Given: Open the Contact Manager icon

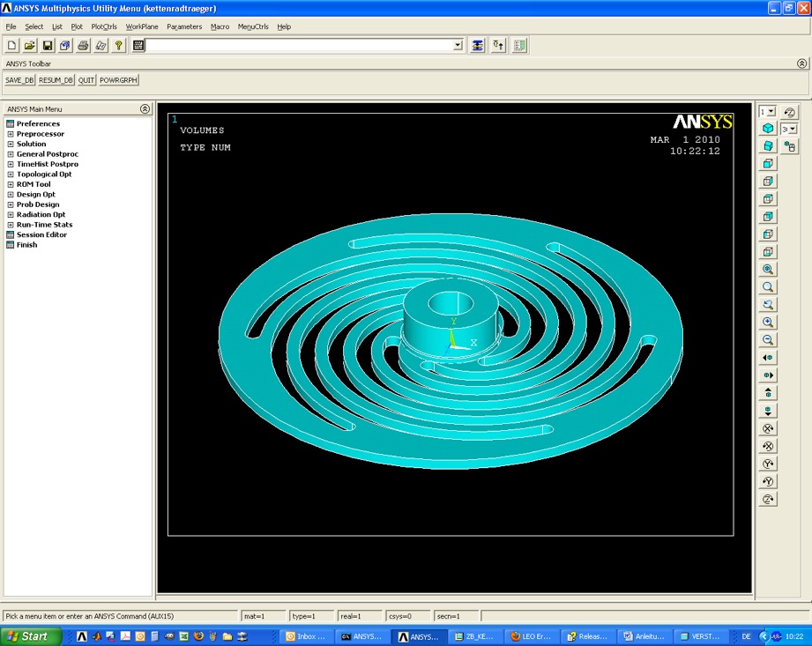Looking at the screenshot, I should [519, 46].
